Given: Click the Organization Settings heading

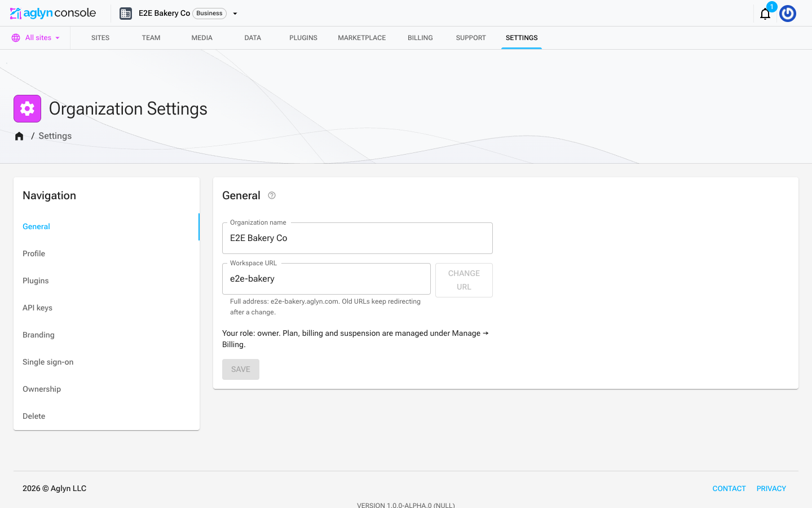Looking at the screenshot, I should click(128, 108).
